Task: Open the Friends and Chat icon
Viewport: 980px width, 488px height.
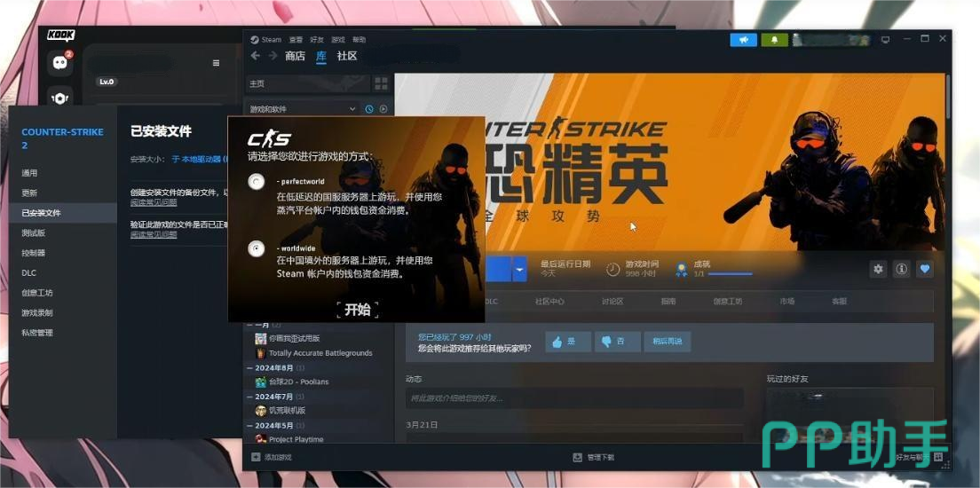Action: (x=938, y=457)
